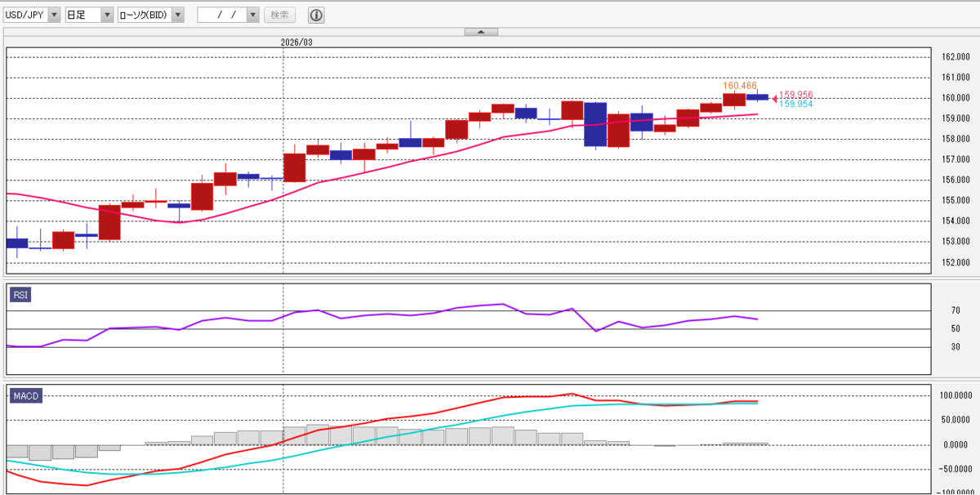
Task: Click the 160.466 high price label
Action: click(x=740, y=85)
